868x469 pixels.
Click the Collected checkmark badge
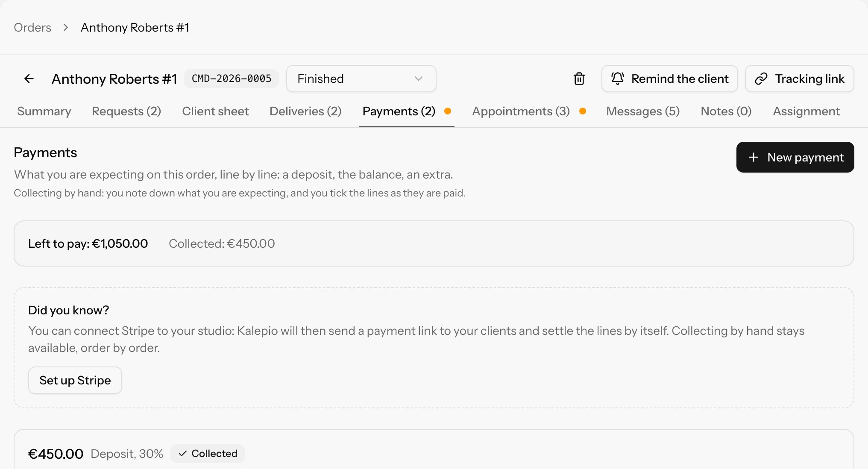point(208,454)
